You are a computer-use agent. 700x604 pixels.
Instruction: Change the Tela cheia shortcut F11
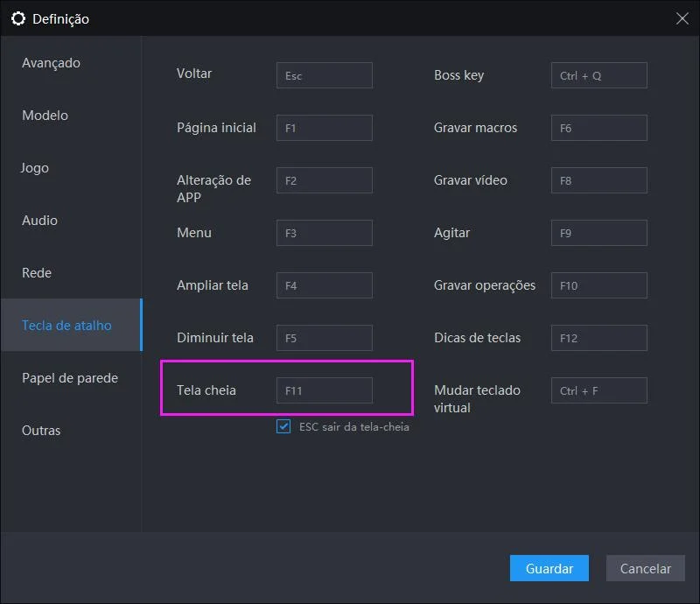324,390
